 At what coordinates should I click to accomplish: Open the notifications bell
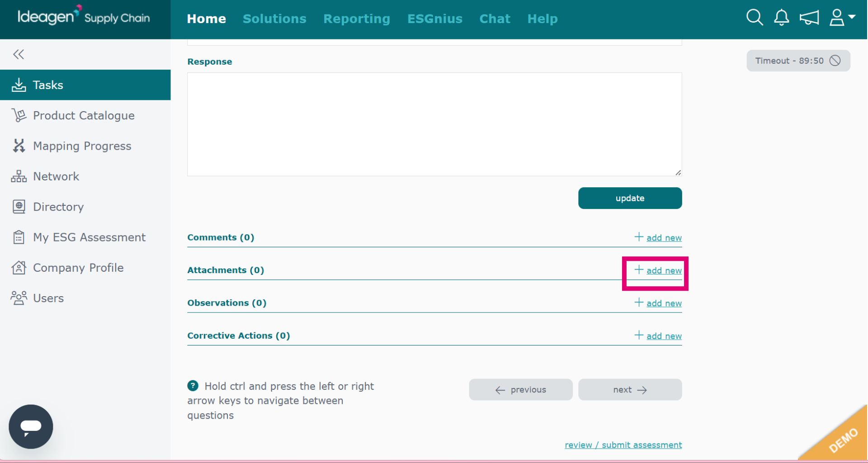781,18
